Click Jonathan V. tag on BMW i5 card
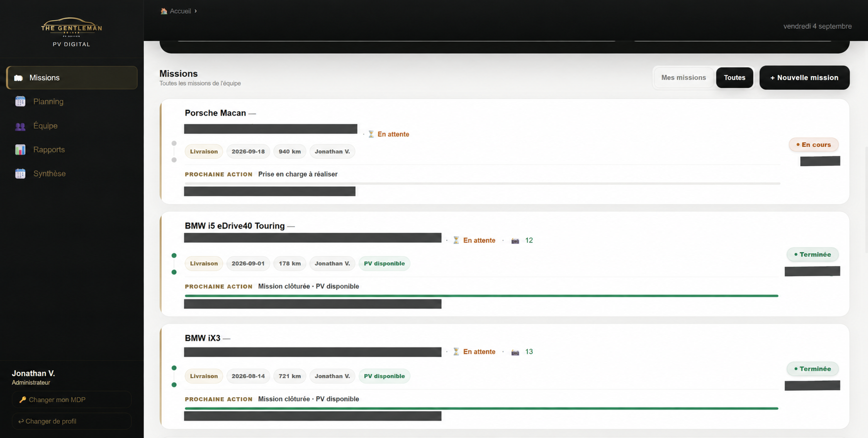The image size is (868, 438). pyautogui.click(x=332, y=263)
